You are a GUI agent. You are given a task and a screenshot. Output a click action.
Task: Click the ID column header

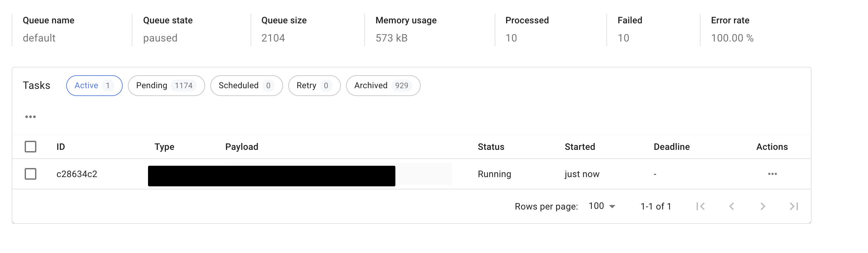tap(61, 147)
